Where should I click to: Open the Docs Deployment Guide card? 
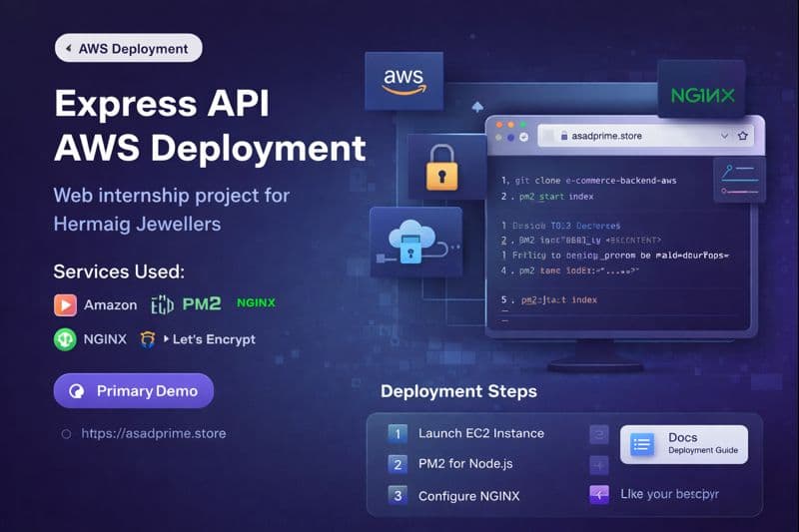684,444
